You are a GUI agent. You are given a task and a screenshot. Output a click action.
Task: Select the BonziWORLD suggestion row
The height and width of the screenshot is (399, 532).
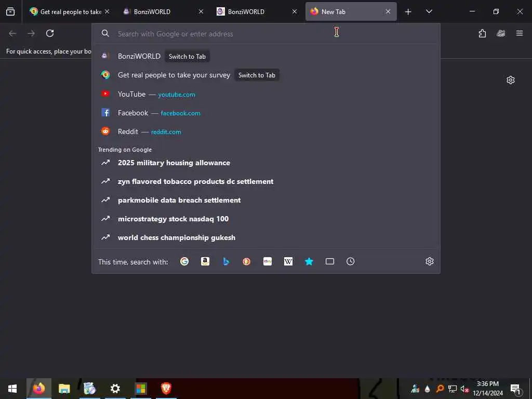coord(266,56)
